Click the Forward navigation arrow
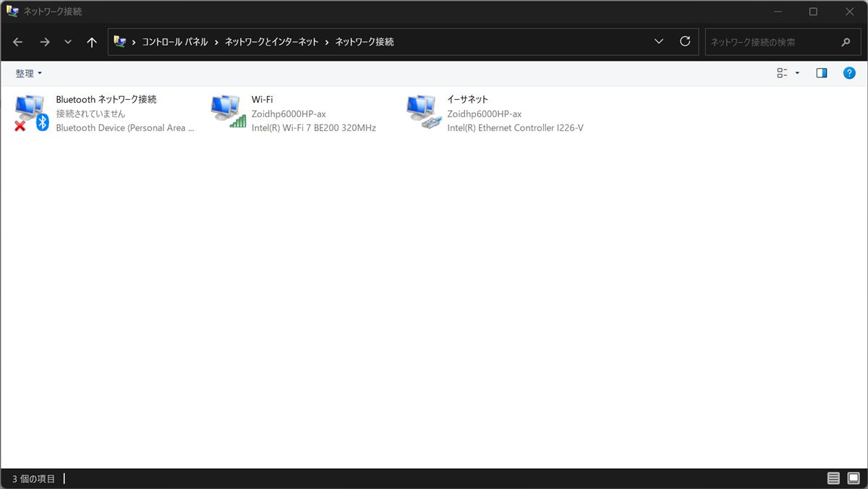Screen dimensions: 868x489 pos(45,42)
